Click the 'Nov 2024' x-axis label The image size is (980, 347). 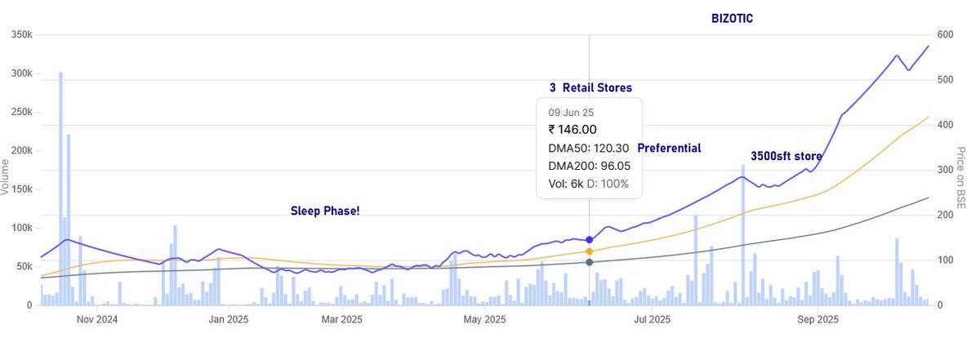(x=96, y=319)
